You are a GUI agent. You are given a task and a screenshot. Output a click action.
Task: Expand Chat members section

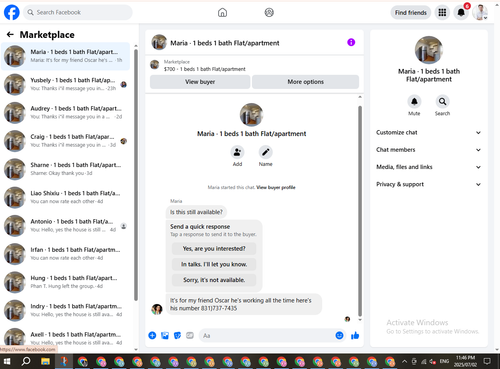coord(428,150)
